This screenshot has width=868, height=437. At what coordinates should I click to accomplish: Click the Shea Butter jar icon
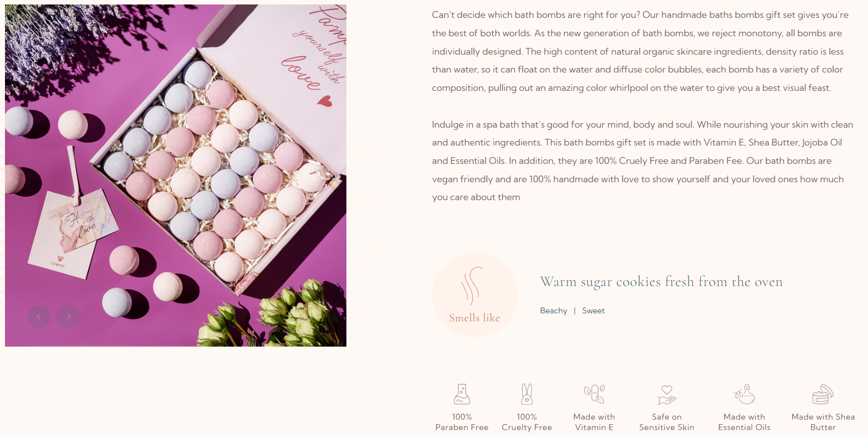click(823, 394)
